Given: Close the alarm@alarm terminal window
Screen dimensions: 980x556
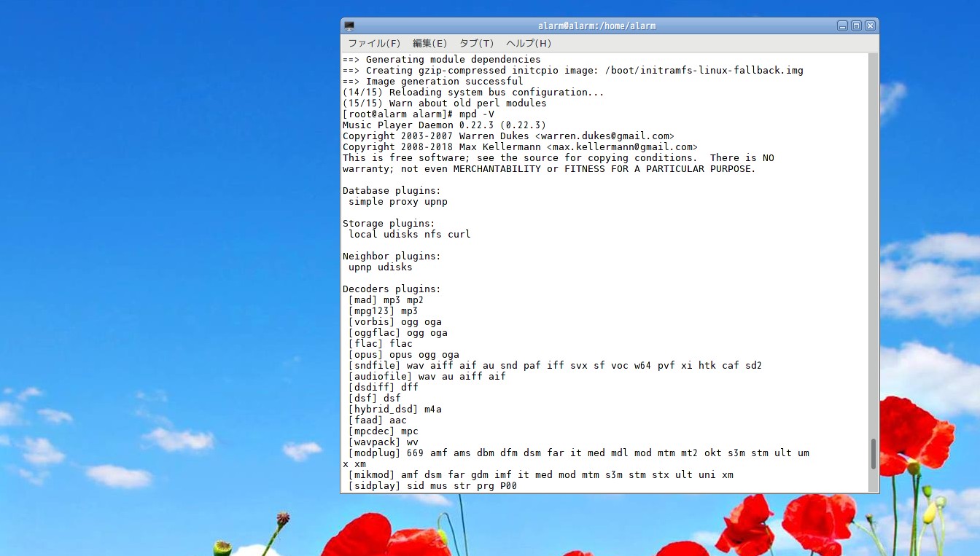Looking at the screenshot, I should [870, 26].
